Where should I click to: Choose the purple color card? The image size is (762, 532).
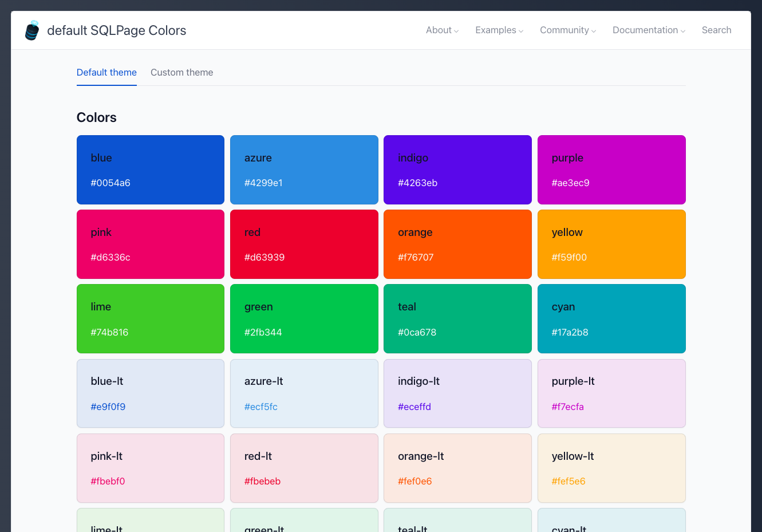point(611,170)
